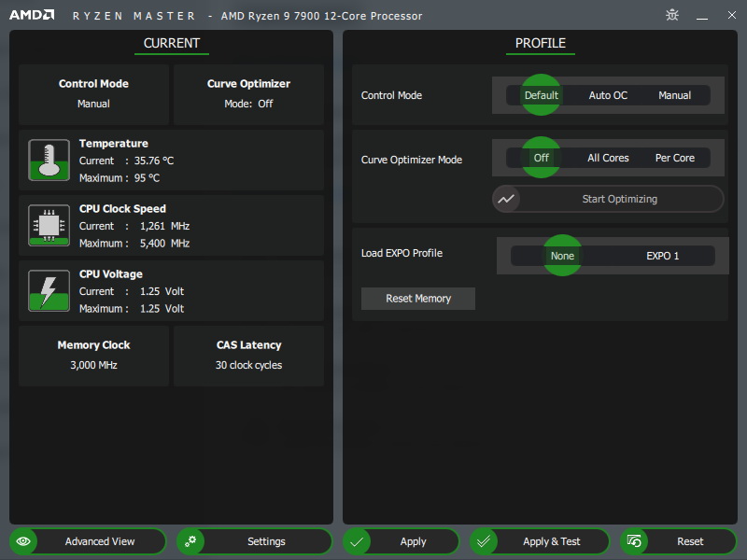
Task: Switch to the CURRENT tab header
Action: point(172,43)
